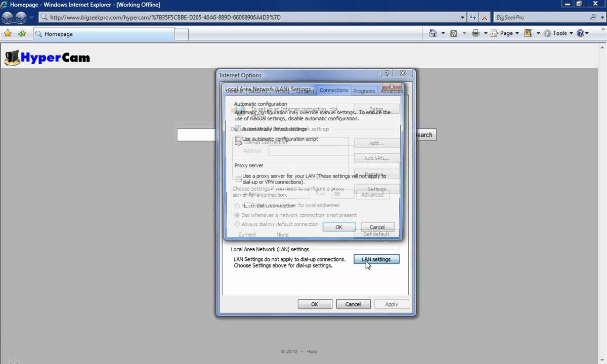Viewport: 607px width, 364px height.
Task: Expand the Home button dropdown arrow
Action: tap(443, 33)
